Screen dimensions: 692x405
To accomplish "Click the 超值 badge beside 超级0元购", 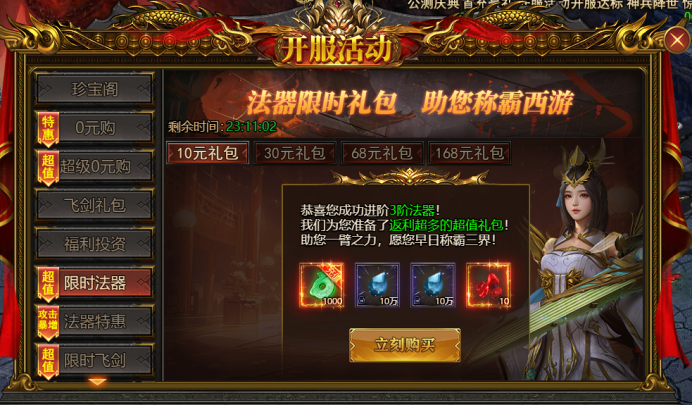I will [x=48, y=168].
